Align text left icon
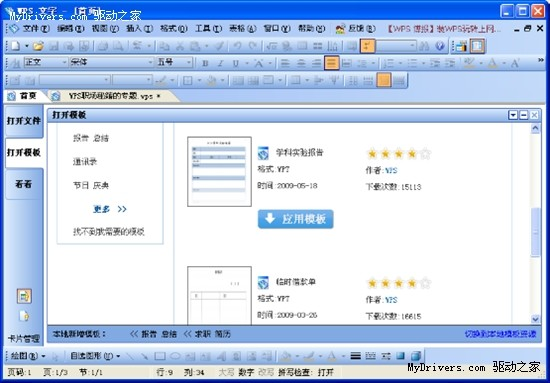 [285, 63]
